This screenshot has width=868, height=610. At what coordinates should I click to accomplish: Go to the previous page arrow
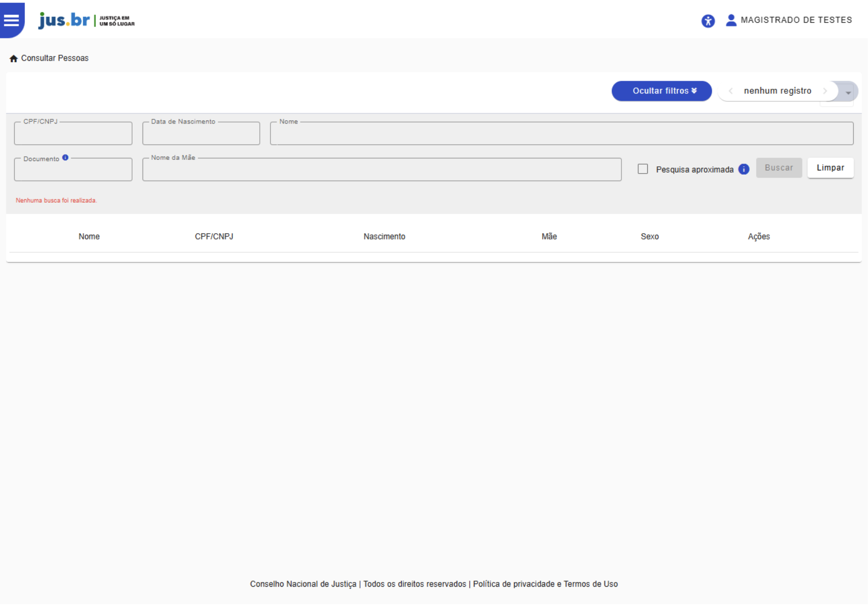(731, 91)
